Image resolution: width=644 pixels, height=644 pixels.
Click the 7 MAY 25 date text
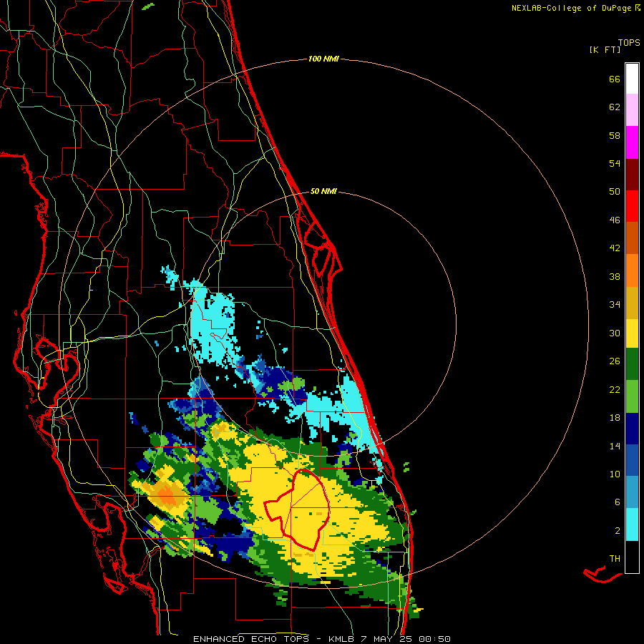[x=386, y=639]
